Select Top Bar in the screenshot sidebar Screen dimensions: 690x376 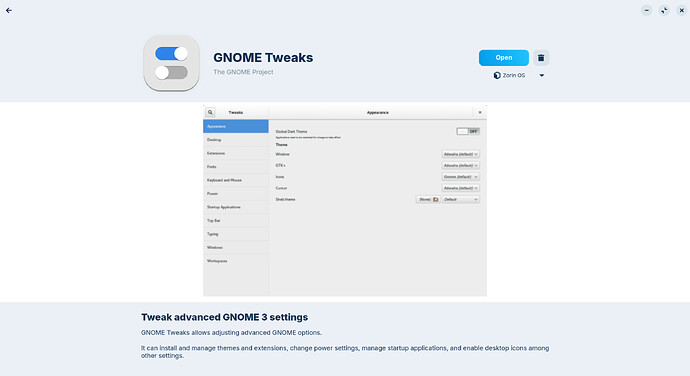(x=236, y=221)
